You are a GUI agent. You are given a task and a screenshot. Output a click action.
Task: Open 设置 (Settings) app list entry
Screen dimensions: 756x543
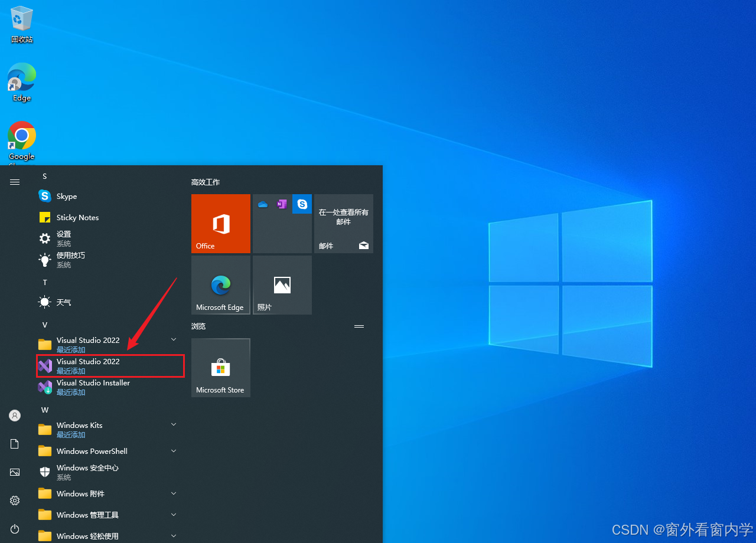pos(107,238)
